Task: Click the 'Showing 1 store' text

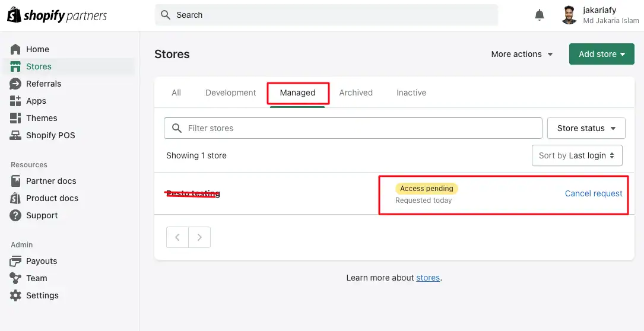Action: click(x=196, y=155)
